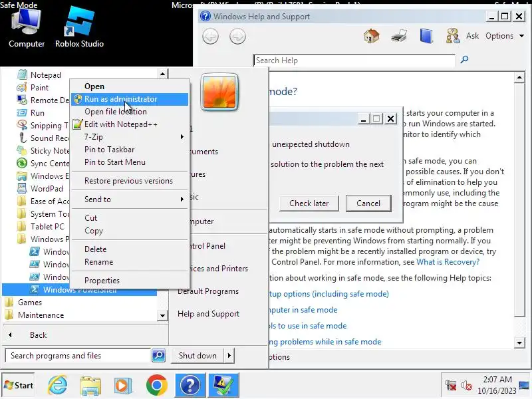The height and width of the screenshot is (399, 532).
Task: Select Delete in context menu
Action: click(x=130, y=249)
